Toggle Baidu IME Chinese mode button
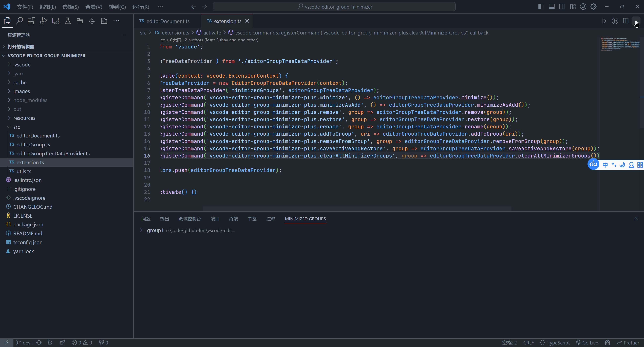Viewport: 644px width, 347px height. [x=605, y=165]
